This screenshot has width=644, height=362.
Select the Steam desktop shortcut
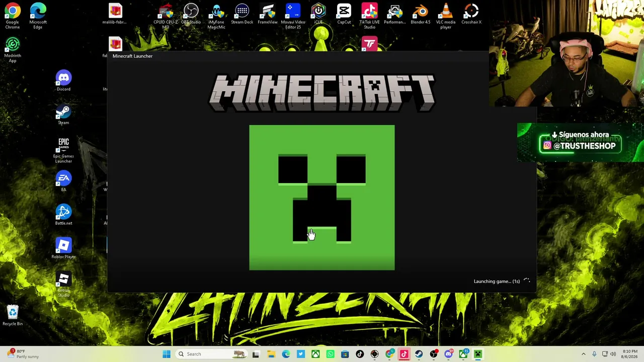click(63, 114)
